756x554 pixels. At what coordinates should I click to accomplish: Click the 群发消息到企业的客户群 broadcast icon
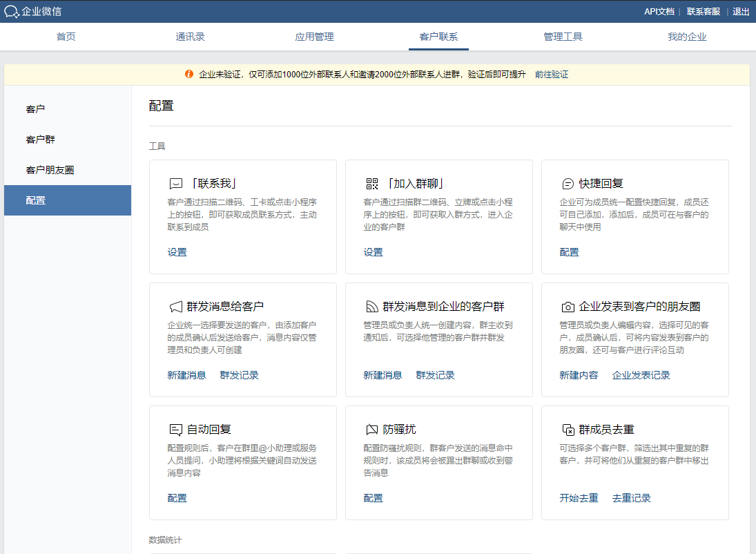(x=372, y=307)
